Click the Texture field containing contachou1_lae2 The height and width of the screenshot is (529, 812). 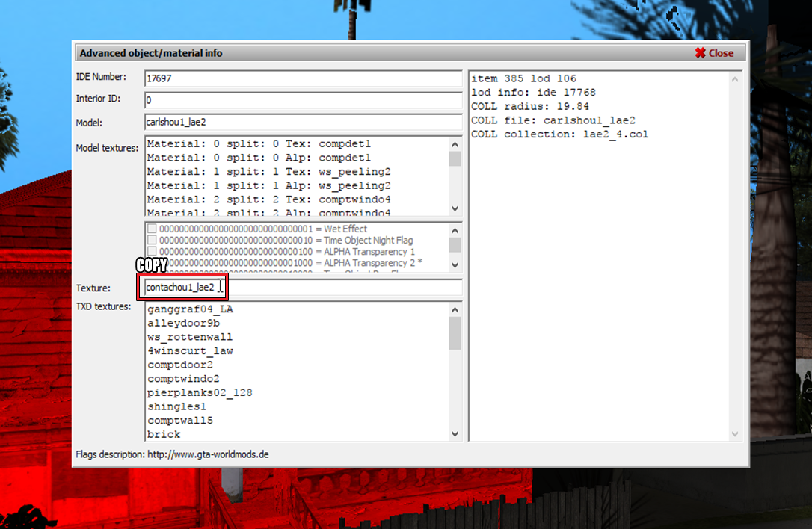pos(303,287)
